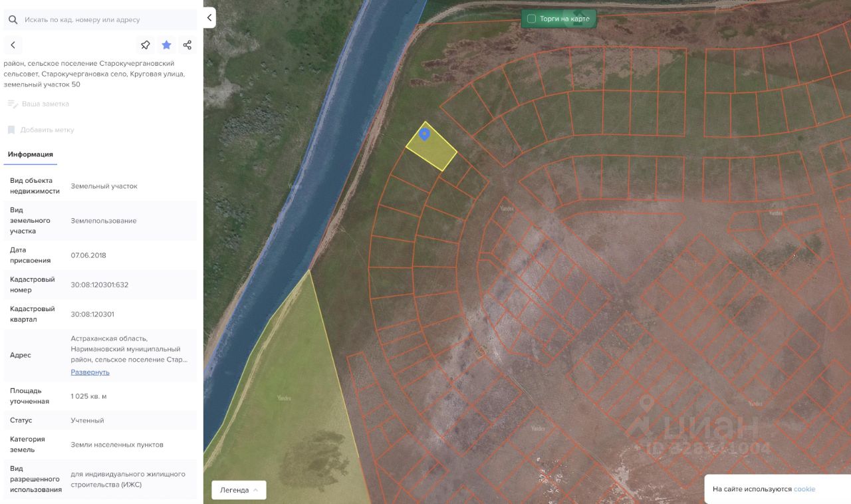Viewport: 851px width, 504px height.
Task: Pin this land plot with the pin icon
Action: (146, 45)
